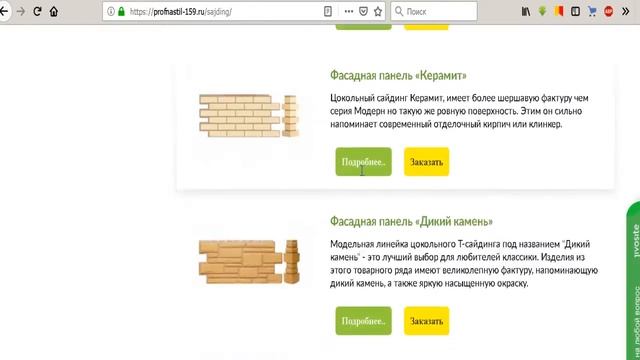
Task: Click the green download arrow extension icon
Action: (542, 11)
